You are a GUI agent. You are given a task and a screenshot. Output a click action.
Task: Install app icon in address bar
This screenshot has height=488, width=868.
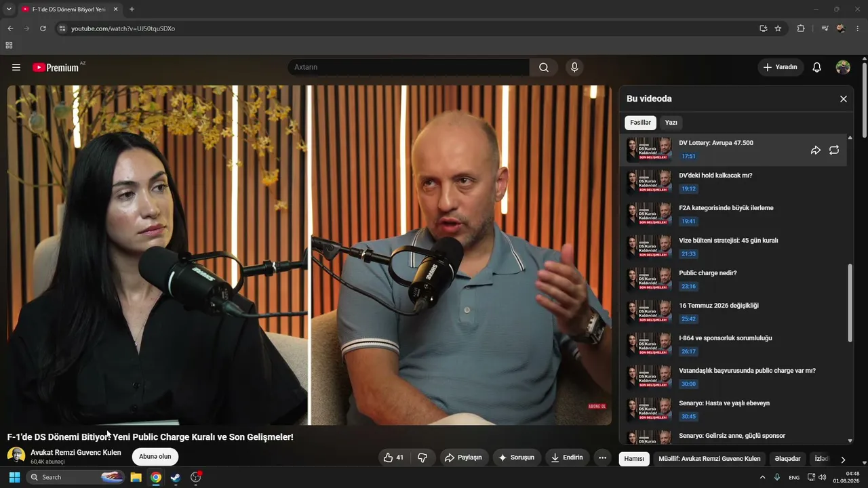(x=764, y=28)
